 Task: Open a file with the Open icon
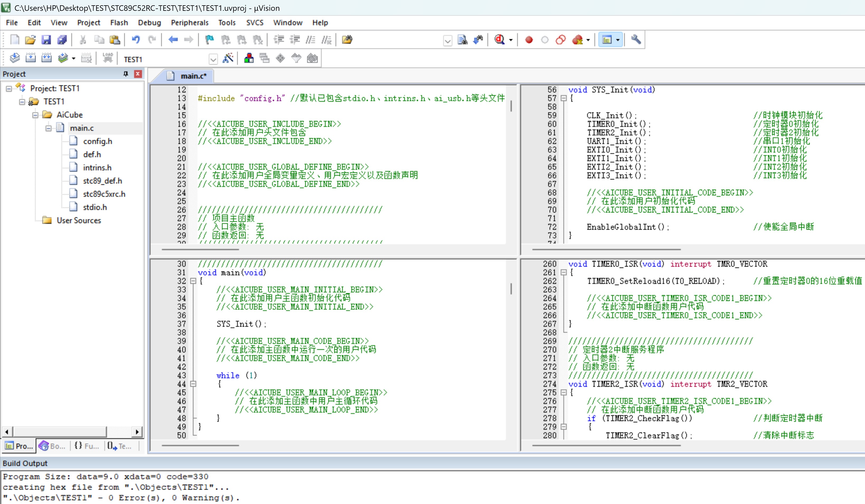[x=30, y=40]
